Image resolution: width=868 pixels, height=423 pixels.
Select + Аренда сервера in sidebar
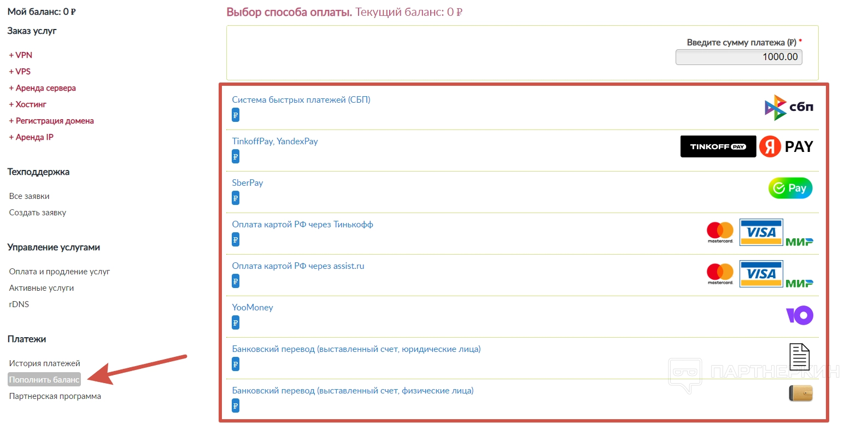click(43, 88)
